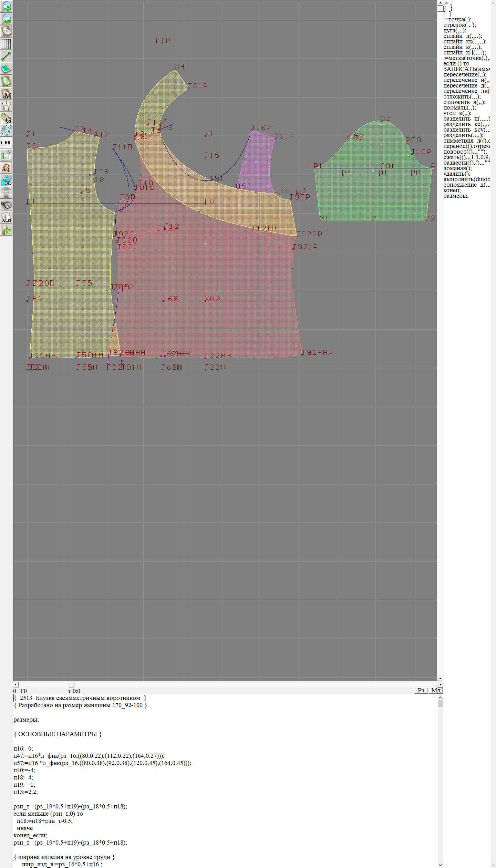This screenshot has height=868, width=496.
Task: Toggle the grid display icon
Action: (6, 44)
